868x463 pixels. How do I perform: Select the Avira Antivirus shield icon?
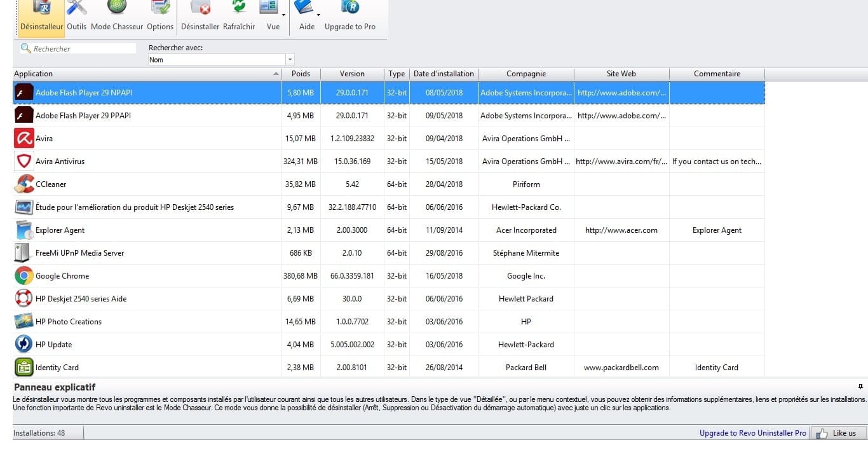click(x=24, y=162)
